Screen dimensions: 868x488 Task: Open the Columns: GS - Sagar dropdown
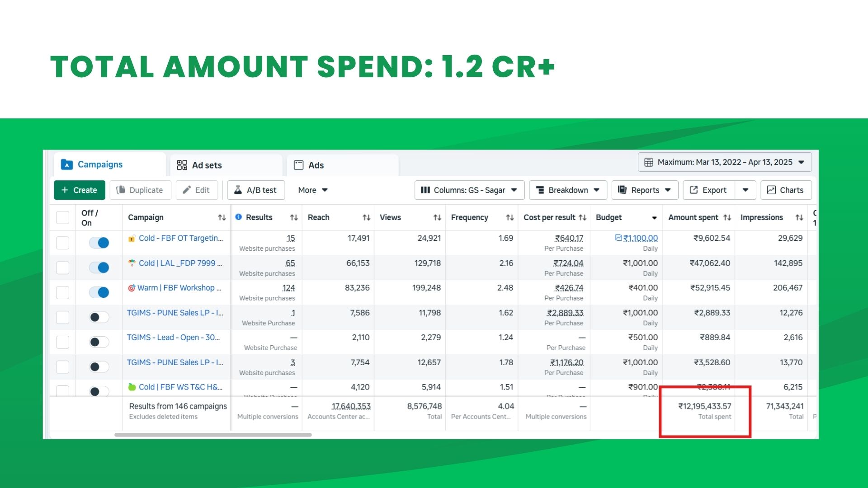point(469,190)
